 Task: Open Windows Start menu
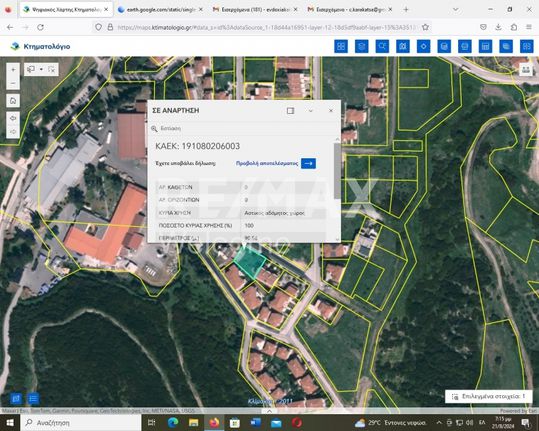tap(10, 422)
